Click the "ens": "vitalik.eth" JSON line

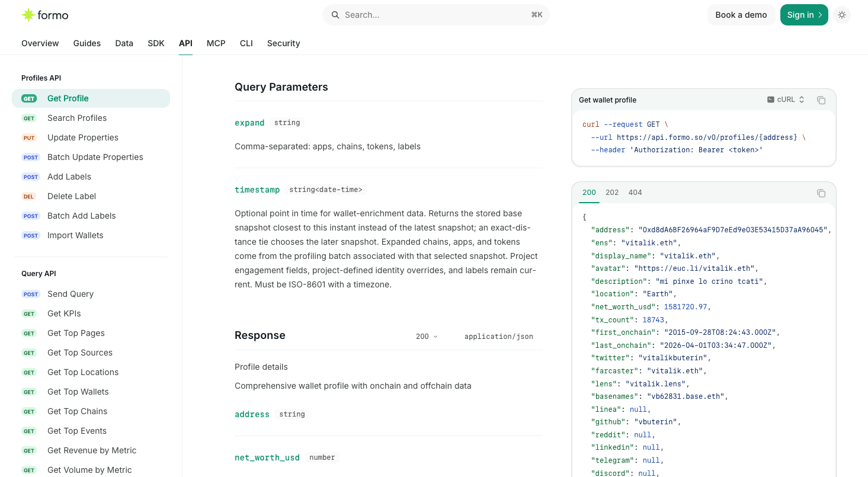click(636, 243)
